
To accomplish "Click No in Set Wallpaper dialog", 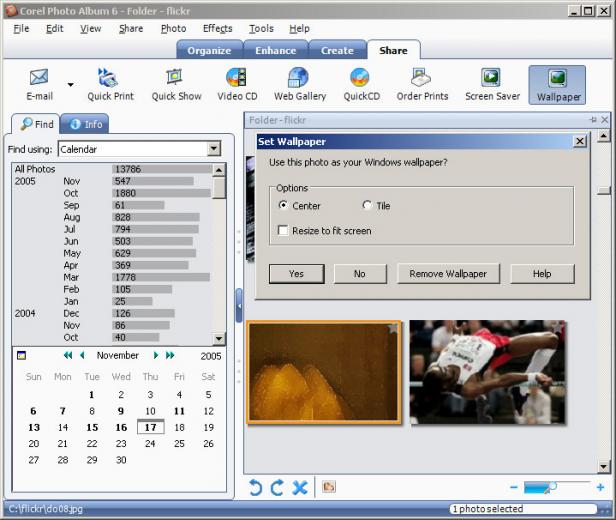I will point(360,274).
